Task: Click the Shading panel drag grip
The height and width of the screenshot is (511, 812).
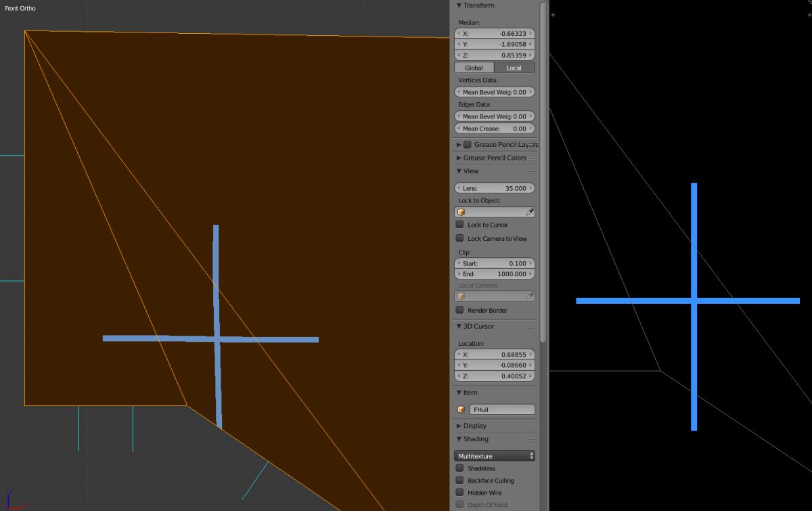Action: click(531, 439)
